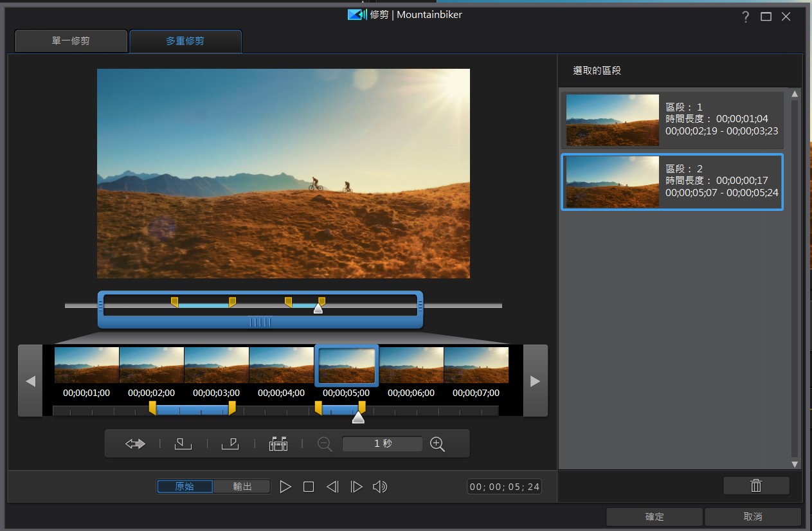Open help via the question mark icon

click(x=746, y=17)
